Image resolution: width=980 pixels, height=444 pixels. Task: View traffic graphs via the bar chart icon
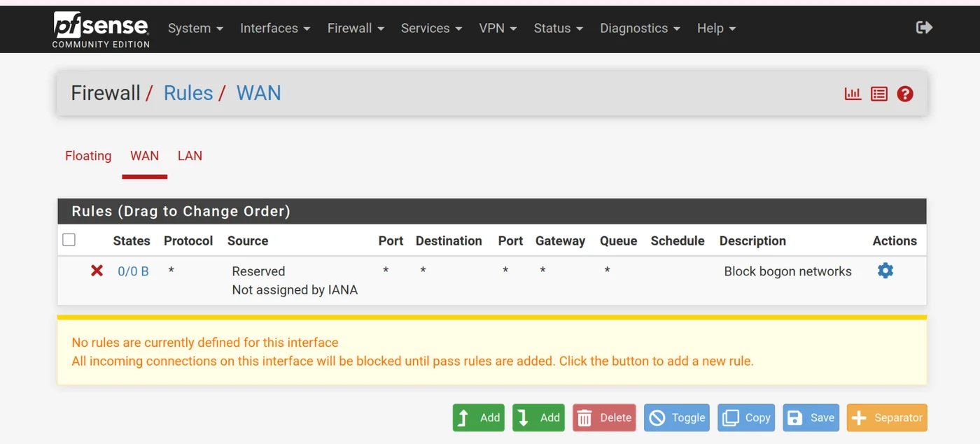[853, 93]
